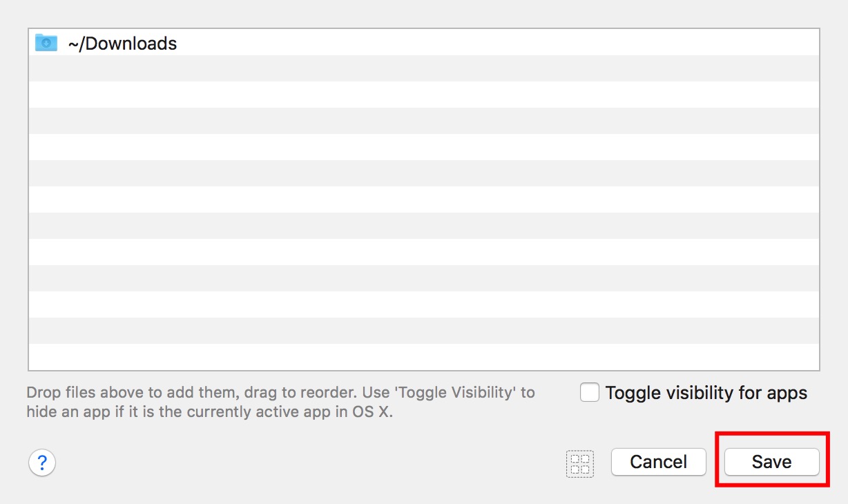Click the 'Toggle visibility for apps' label text
The image size is (848, 504).
tap(706, 393)
